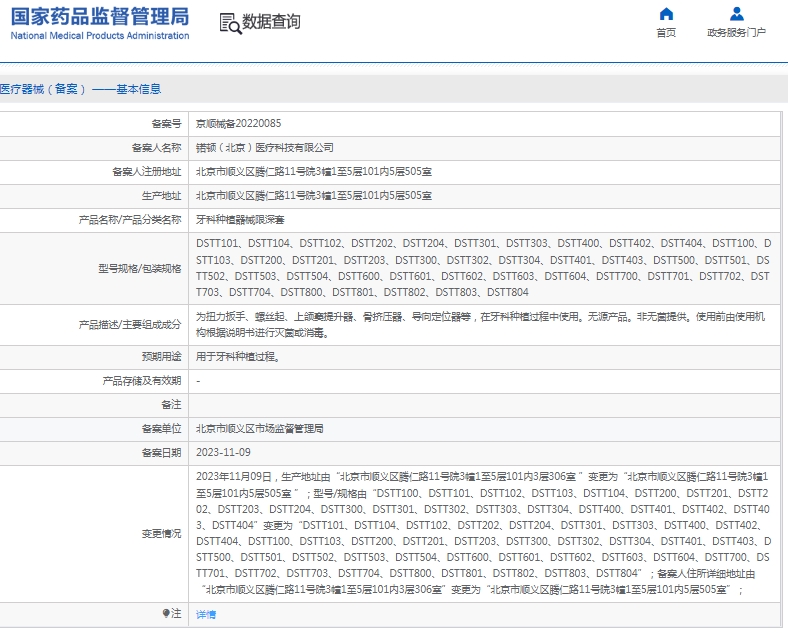Click the 变更情况 change history text
788x633 pixels.
(483, 533)
